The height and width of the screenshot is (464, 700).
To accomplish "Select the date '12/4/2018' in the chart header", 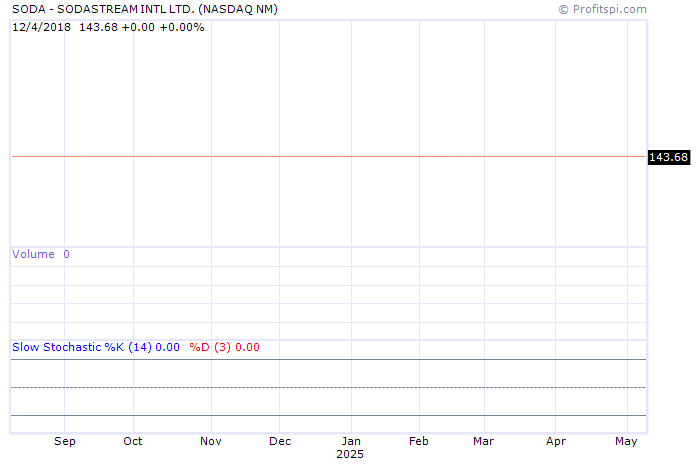I will click(42, 27).
